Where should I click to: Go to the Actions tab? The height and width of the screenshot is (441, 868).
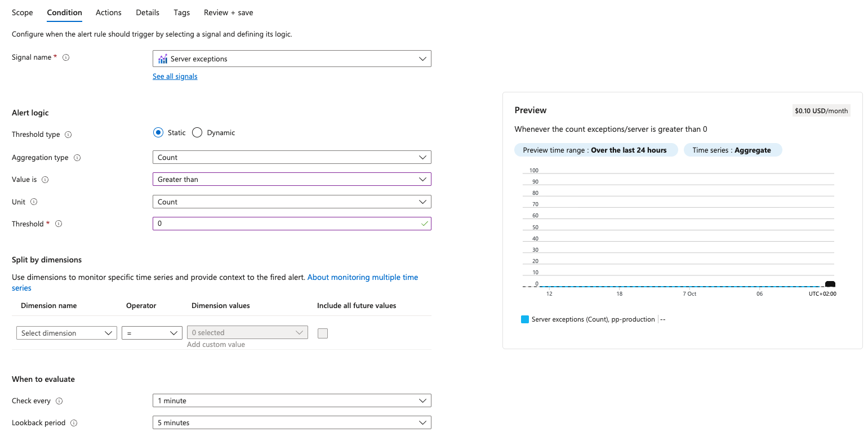click(109, 12)
